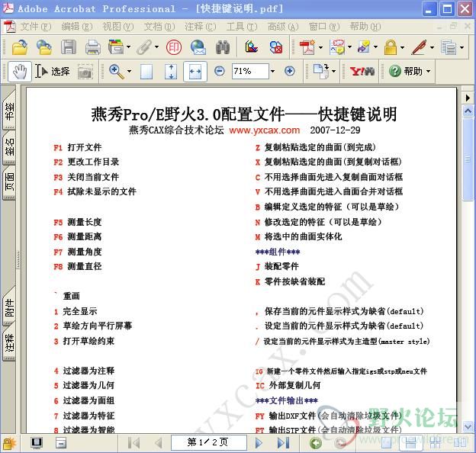Open the 注释 comments side tab
476x453 pixels.
(9, 343)
